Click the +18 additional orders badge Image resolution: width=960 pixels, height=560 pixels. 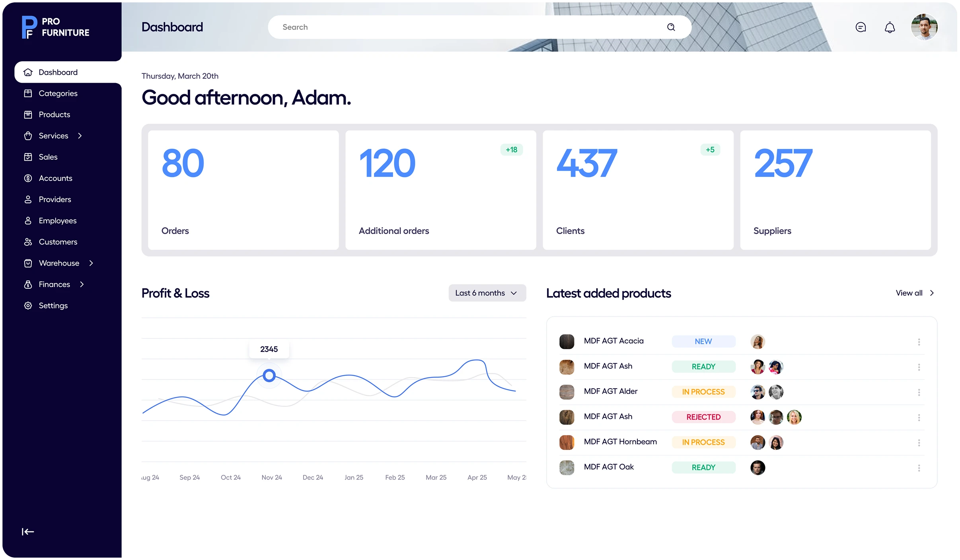[x=511, y=150]
